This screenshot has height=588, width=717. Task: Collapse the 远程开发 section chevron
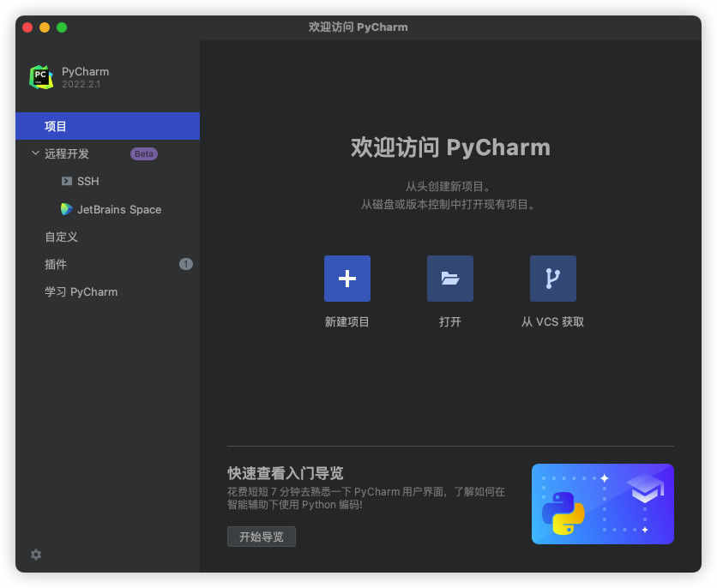pos(35,153)
